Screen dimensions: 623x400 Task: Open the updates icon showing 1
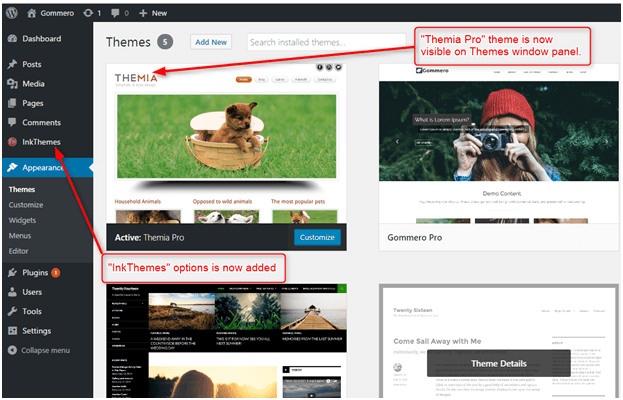pyautogui.click(x=88, y=13)
